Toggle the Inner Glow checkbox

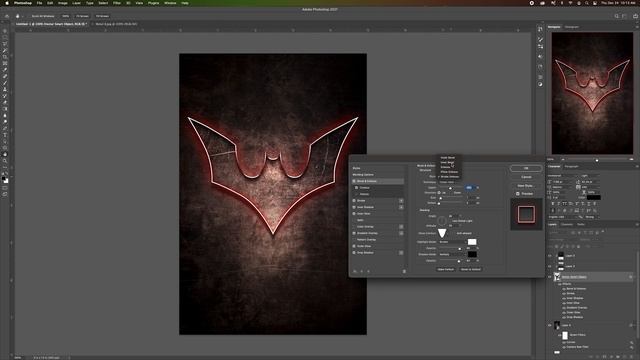(x=354, y=213)
